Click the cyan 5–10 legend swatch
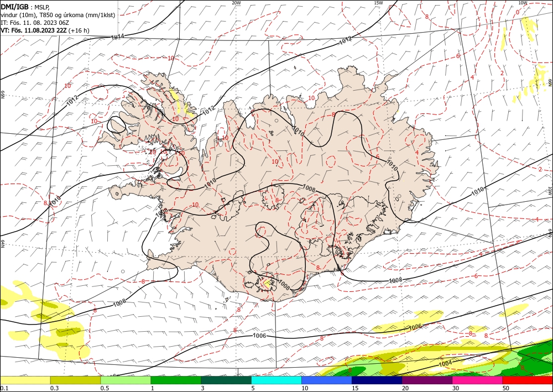The width and height of the screenshot is (553, 392). [276, 380]
